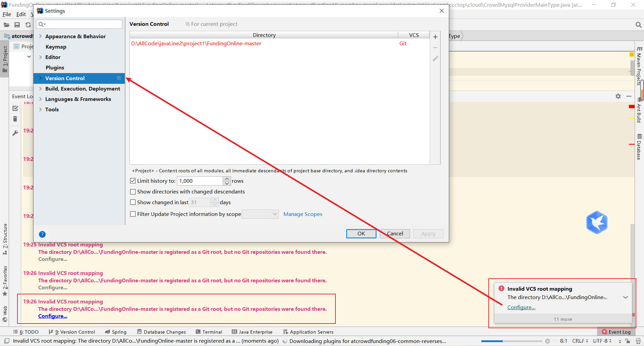644x346 pixels.
Task: Click the 'Configure...' link in the notification
Action: pyautogui.click(x=521, y=307)
